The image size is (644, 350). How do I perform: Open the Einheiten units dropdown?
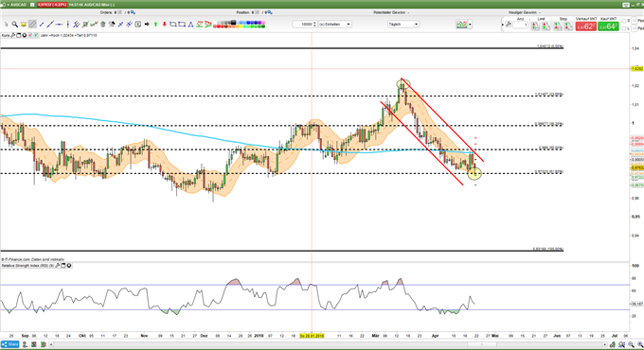click(x=335, y=25)
